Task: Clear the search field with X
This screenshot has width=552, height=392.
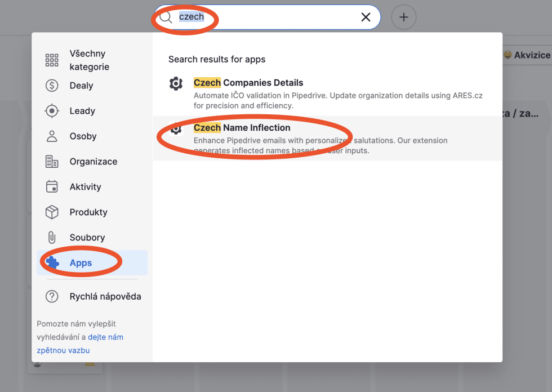Action: click(366, 17)
